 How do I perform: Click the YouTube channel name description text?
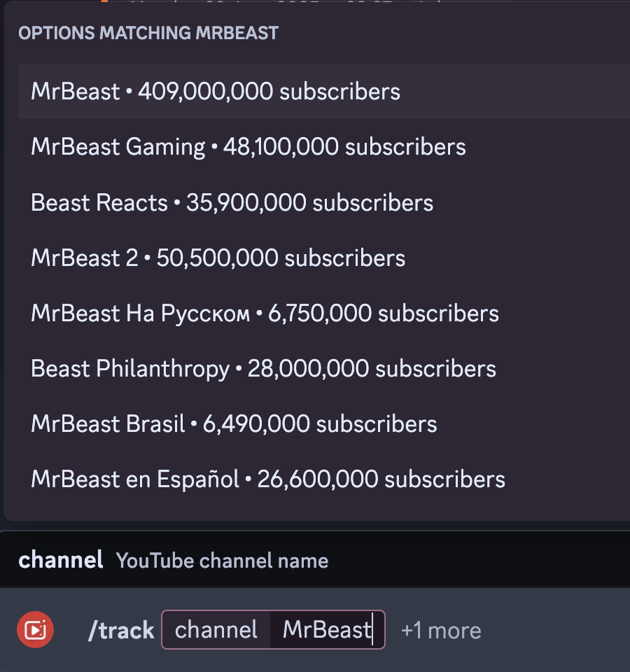coord(222,561)
